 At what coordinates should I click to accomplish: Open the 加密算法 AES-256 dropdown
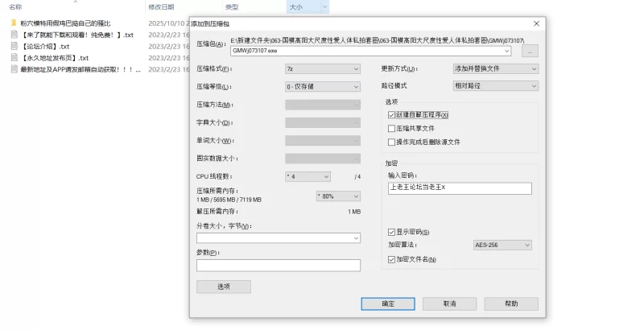point(502,245)
